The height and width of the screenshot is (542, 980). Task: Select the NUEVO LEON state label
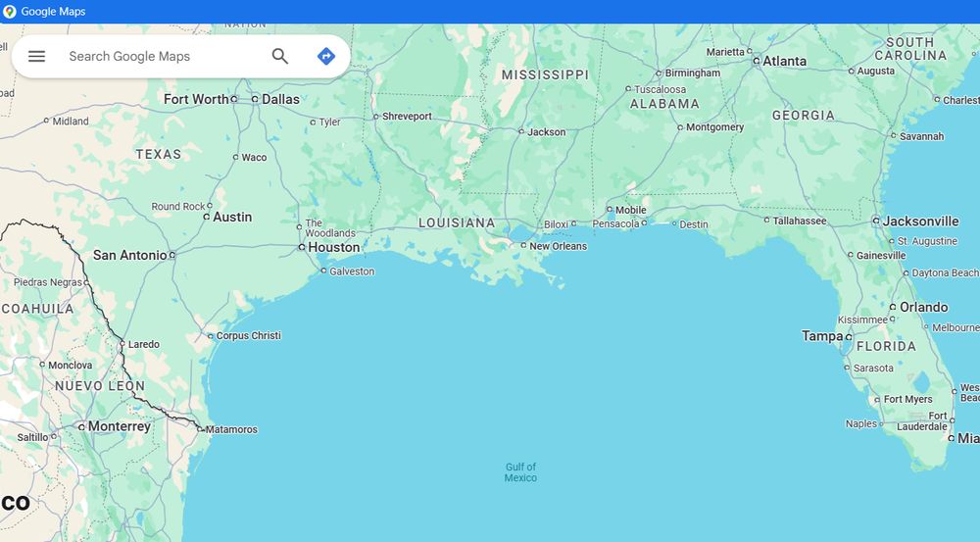100,386
